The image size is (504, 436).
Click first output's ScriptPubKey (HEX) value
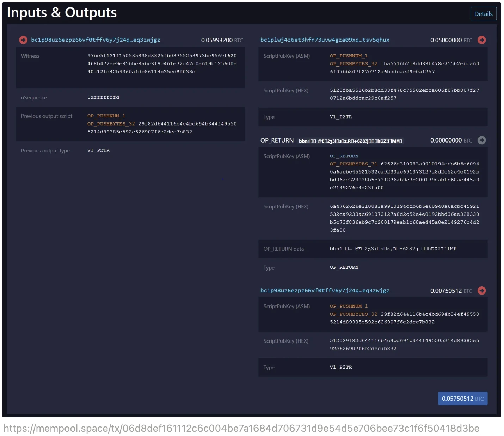pyautogui.click(x=404, y=94)
